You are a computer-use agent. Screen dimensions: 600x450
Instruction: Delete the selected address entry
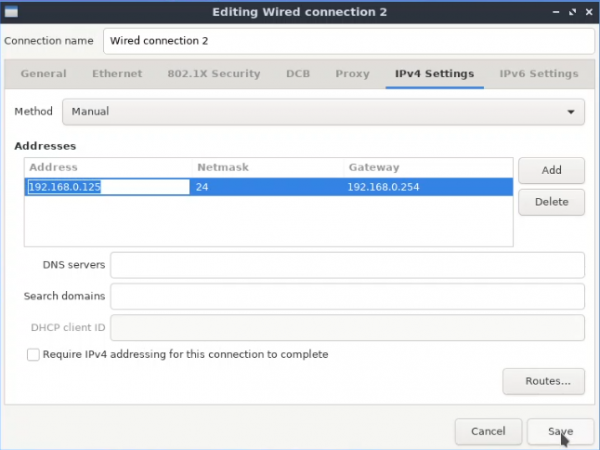[551, 202]
